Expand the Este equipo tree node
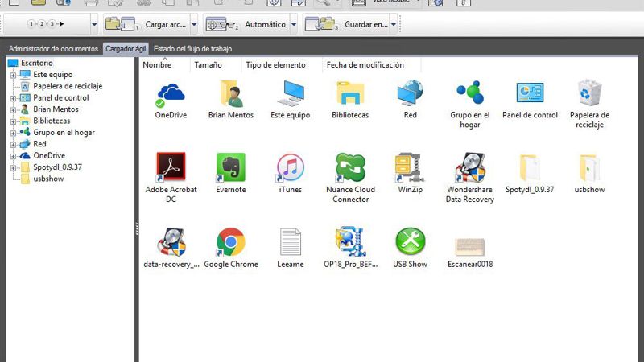644x362 pixels. tap(13, 75)
